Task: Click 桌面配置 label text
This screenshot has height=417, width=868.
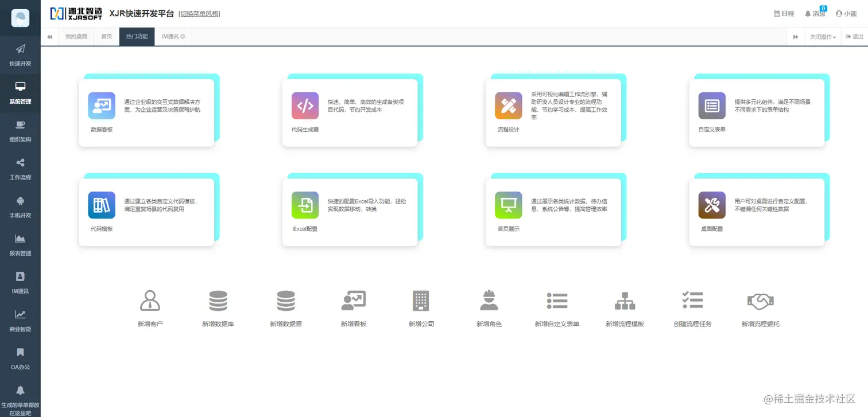Action: (712, 229)
